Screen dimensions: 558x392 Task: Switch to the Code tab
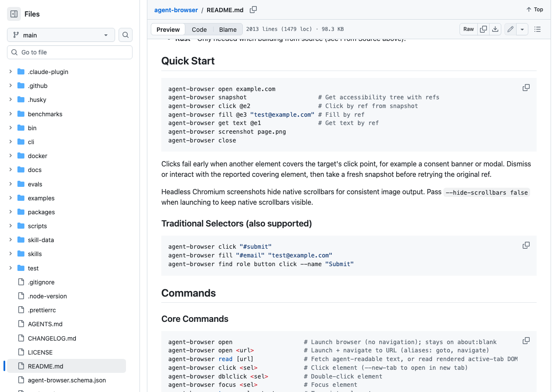[199, 29]
